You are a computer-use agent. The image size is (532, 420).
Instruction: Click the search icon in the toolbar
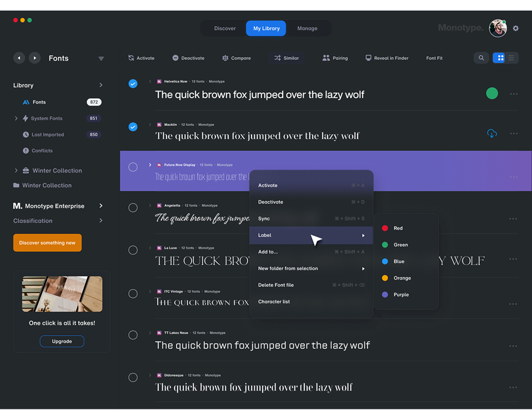[481, 57]
